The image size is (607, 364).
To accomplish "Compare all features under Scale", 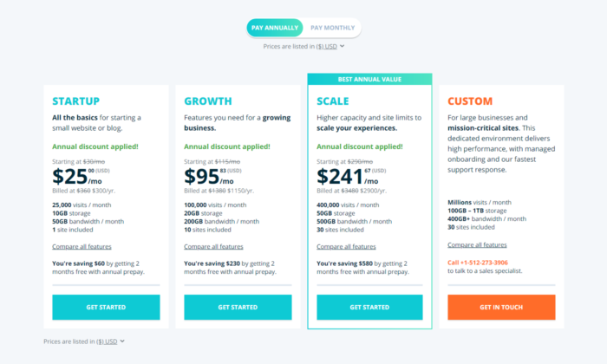I will click(x=346, y=246).
